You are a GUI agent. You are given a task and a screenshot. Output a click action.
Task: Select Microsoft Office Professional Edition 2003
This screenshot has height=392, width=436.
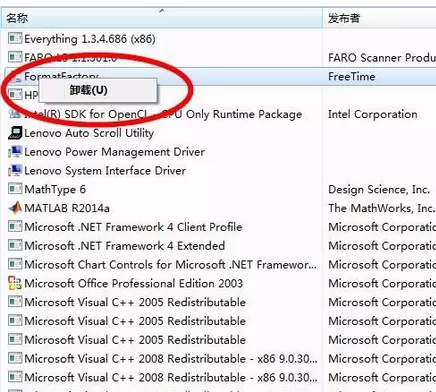point(133,284)
